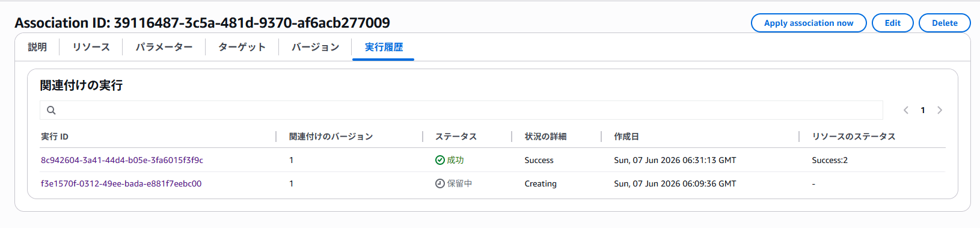Open the 説明 tab
Image resolution: width=980 pixels, height=228 pixels.
click(37, 47)
